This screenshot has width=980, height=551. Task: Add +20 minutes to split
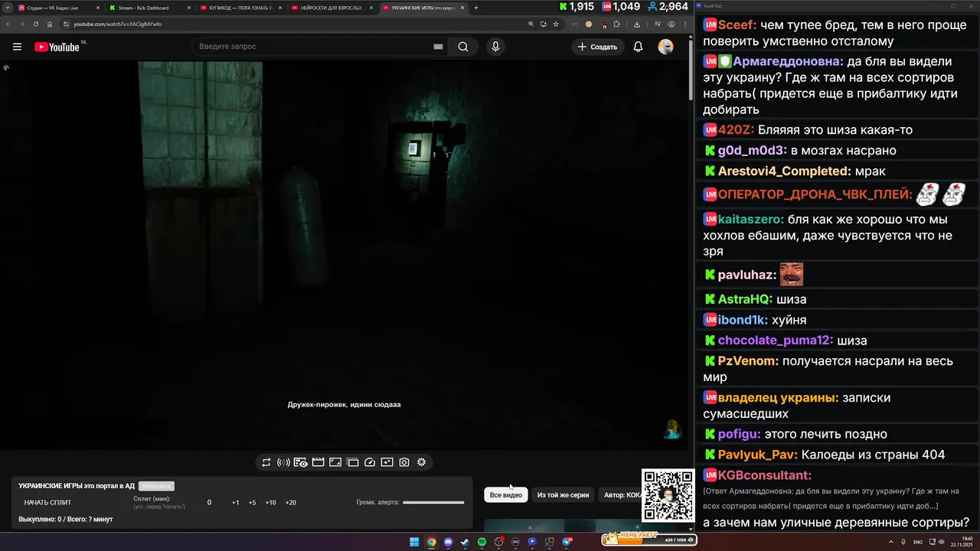click(290, 503)
